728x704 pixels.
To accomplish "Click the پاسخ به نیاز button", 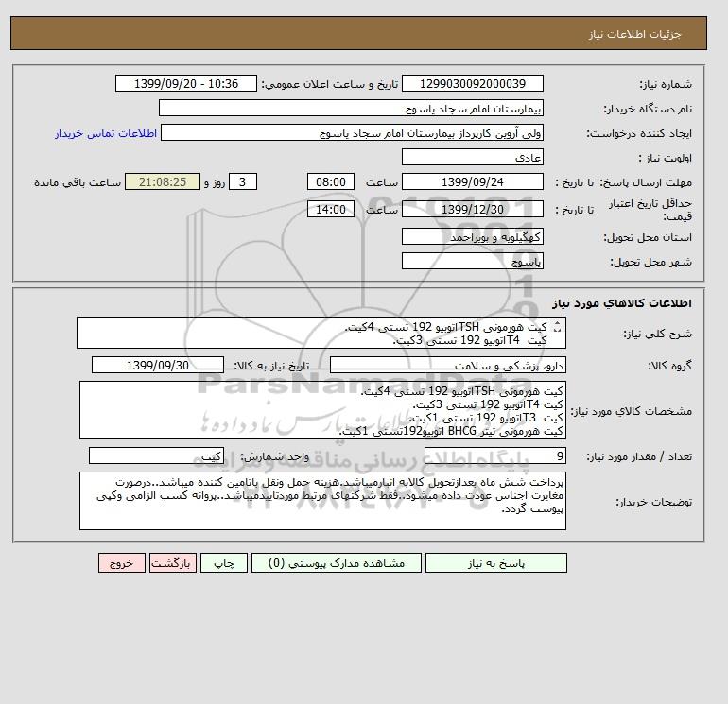I will [x=495, y=563].
